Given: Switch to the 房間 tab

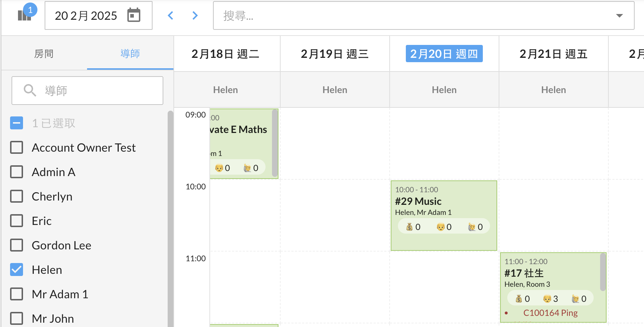Looking at the screenshot, I should pos(44,54).
